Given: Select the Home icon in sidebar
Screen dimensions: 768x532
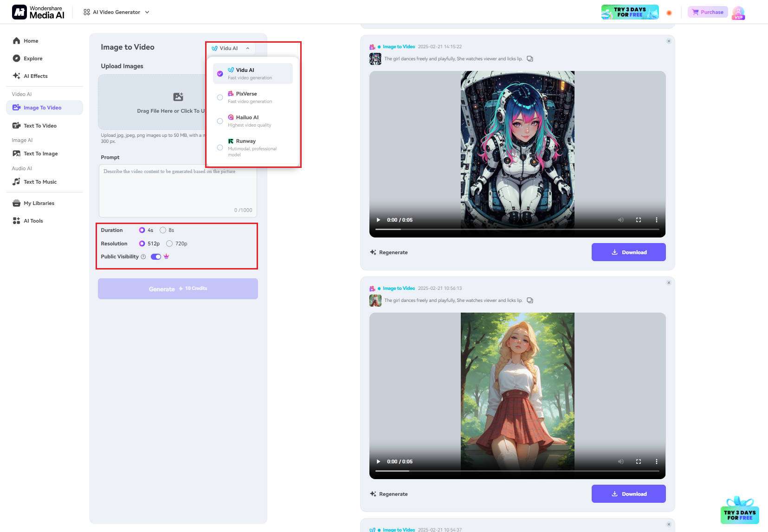Looking at the screenshot, I should pos(16,41).
